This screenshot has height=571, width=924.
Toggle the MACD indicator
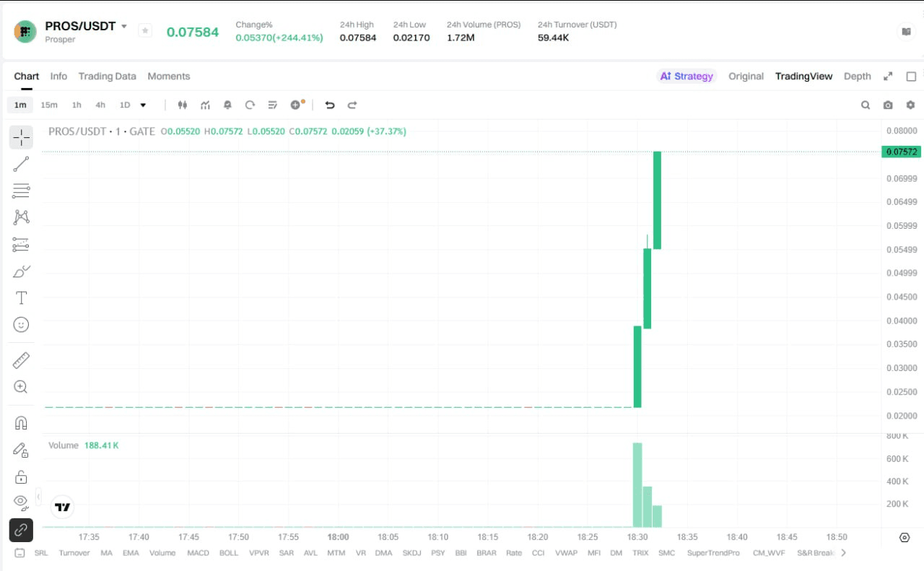pos(198,553)
